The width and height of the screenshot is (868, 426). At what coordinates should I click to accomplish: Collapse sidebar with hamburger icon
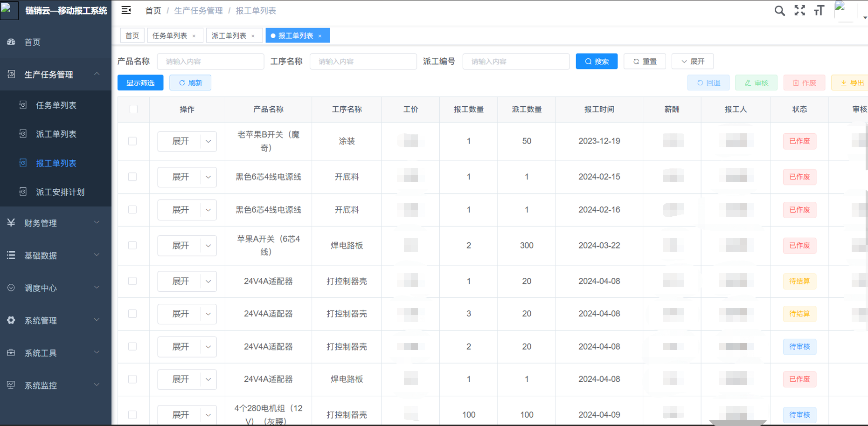[126, 10]
